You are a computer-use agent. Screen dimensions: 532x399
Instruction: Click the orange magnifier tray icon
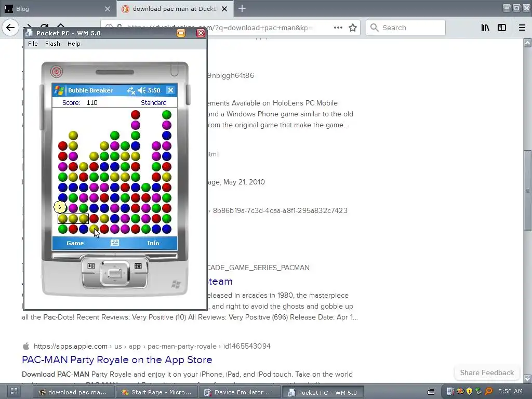tap(488, 391)
